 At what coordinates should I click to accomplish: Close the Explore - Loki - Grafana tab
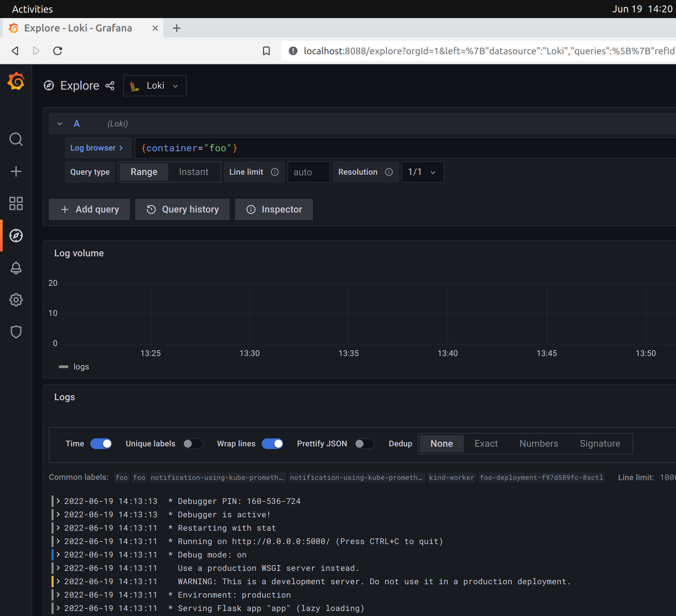tap(155, 28)
